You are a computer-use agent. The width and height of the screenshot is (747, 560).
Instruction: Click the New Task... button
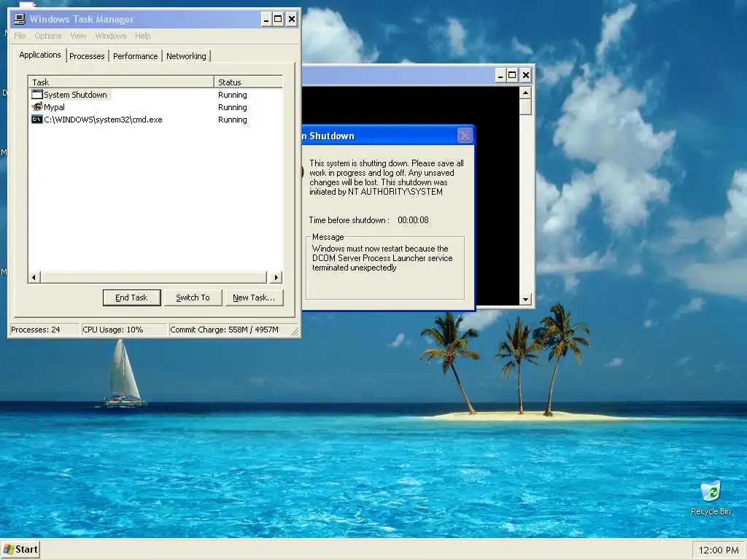click(x=254, y=297)
